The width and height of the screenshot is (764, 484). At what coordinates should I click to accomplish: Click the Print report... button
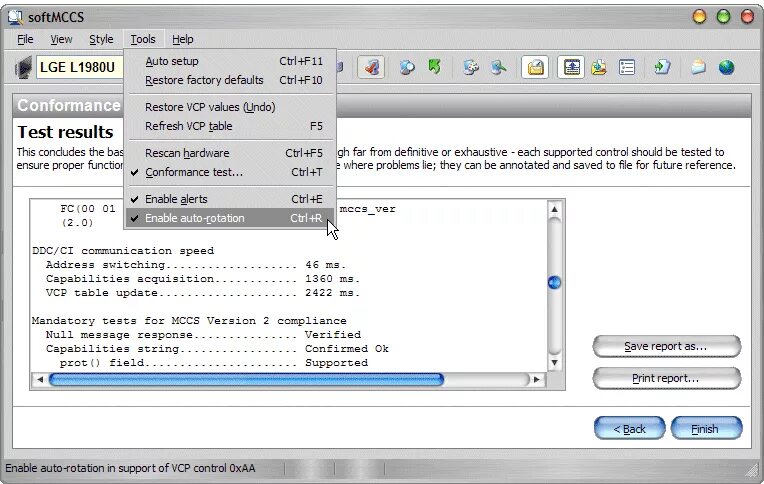coord(667,378)
